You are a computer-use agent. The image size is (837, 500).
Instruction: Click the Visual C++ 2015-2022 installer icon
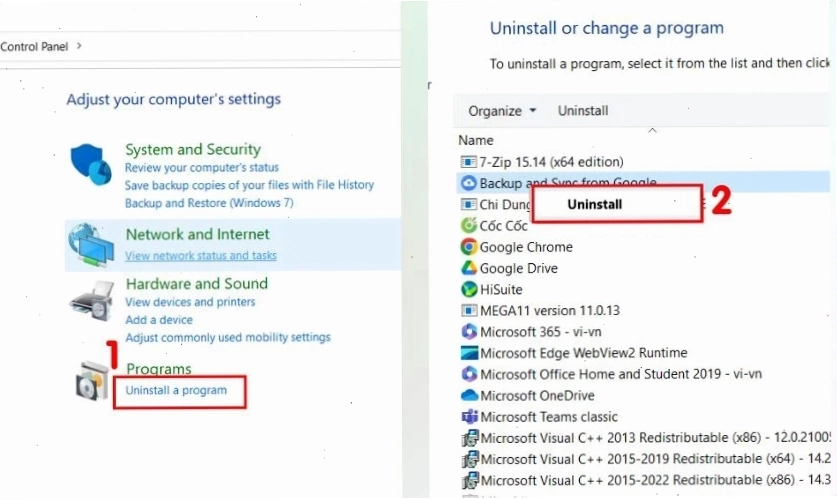(x=469, y=480)
